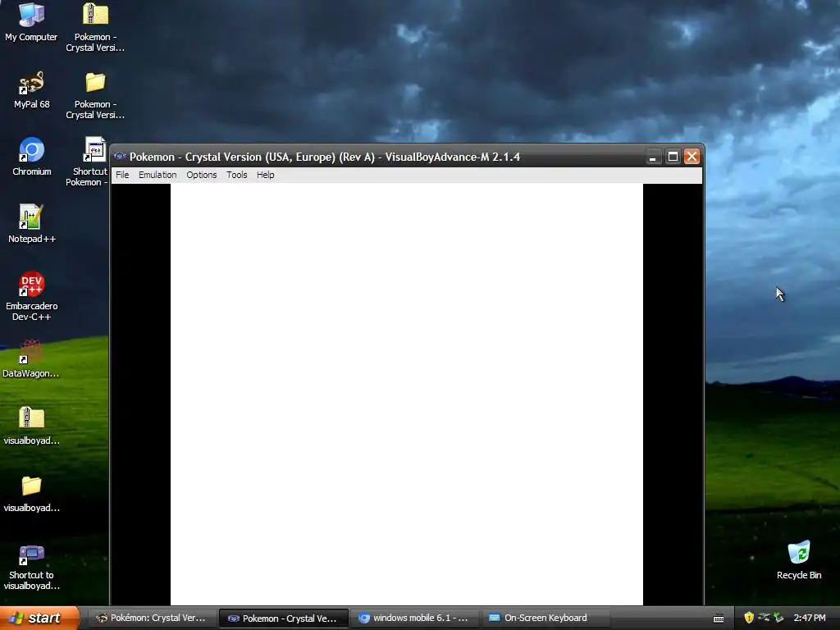The image size is (840, 630).
Task: Select the MyPal 68 browser shortcut
Action: coord(32,90)
